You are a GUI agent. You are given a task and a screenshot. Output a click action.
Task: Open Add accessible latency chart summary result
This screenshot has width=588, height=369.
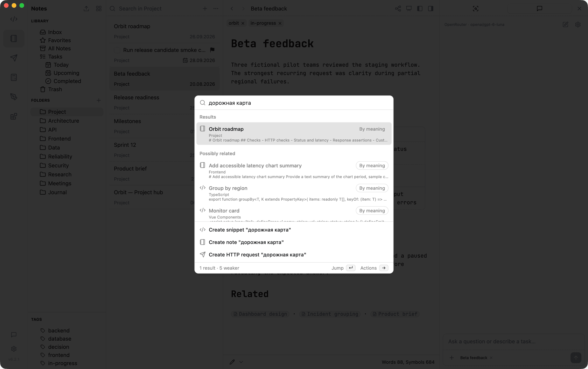294,170
